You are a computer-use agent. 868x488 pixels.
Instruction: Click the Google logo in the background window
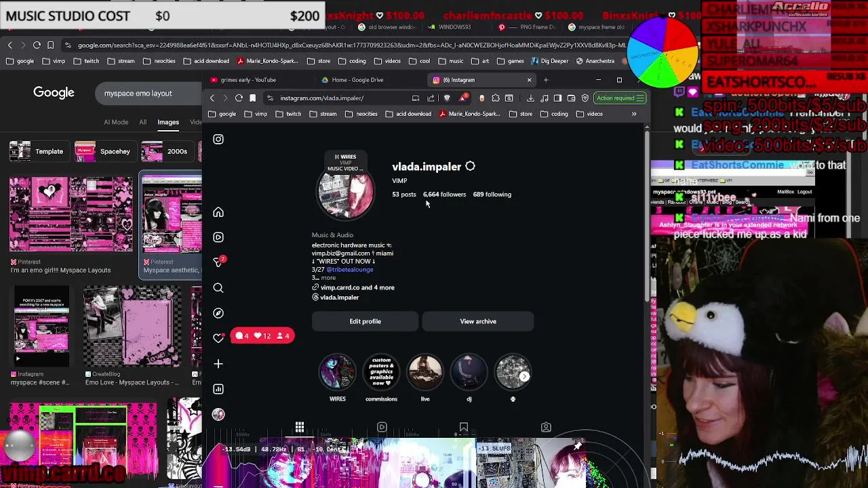pos(54,93)
